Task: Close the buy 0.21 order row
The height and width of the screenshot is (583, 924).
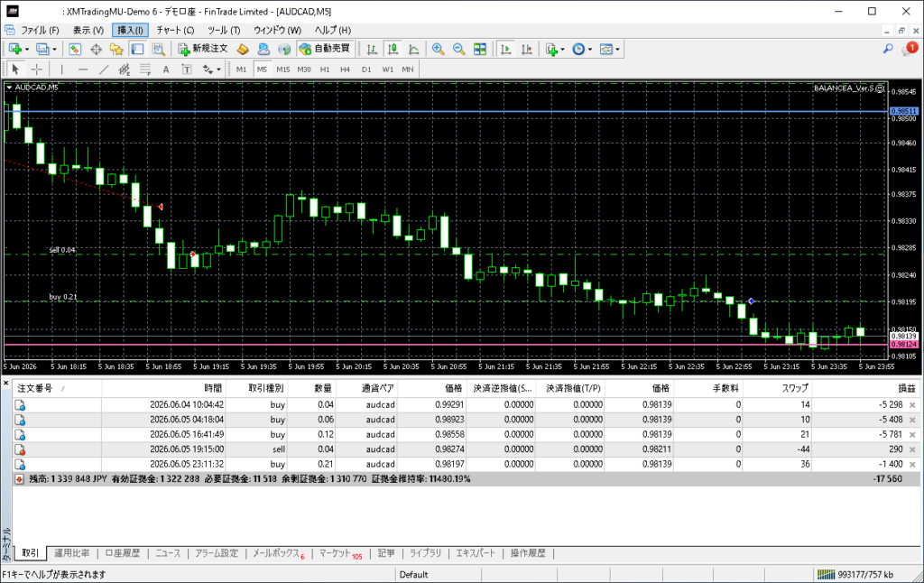Action: pos(912,464)
